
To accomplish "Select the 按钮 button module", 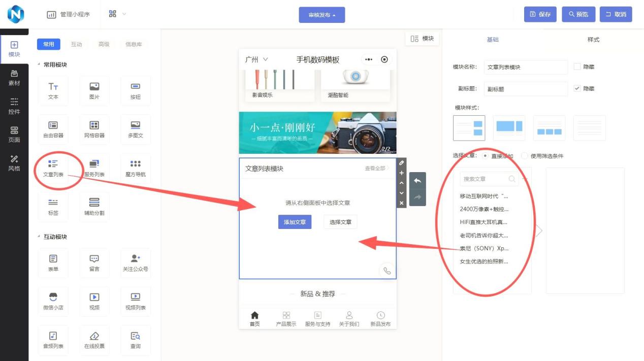I will (136, 91).
